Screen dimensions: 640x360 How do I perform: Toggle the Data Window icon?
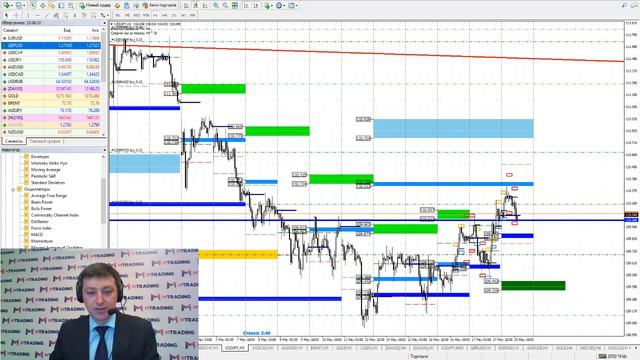42,6
